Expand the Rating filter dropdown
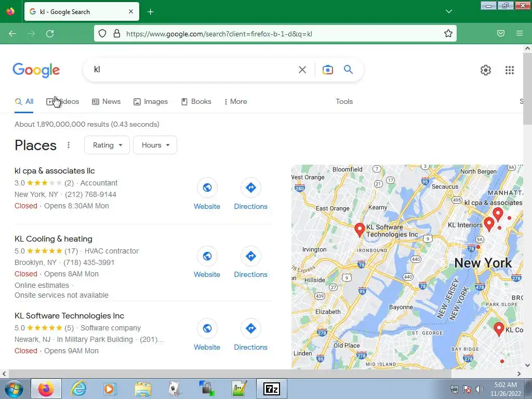 click(x=107, y=145)
